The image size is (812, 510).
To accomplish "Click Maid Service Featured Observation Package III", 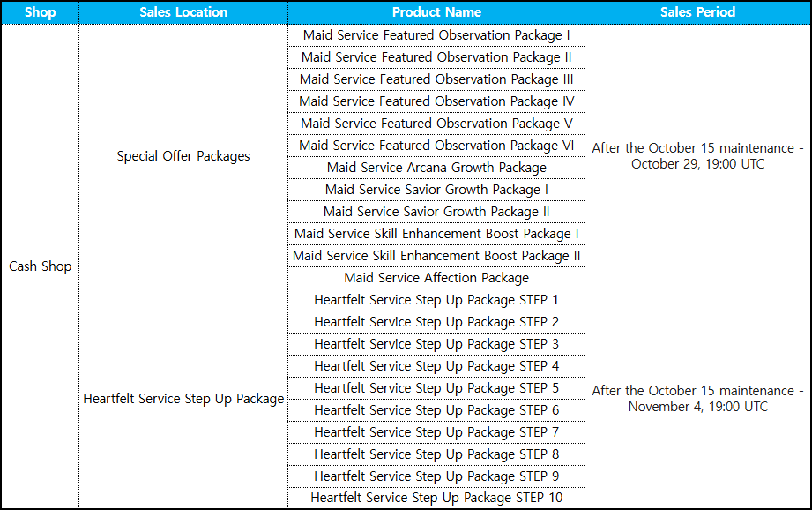I will pyautogui.click(x=436, y=79).
